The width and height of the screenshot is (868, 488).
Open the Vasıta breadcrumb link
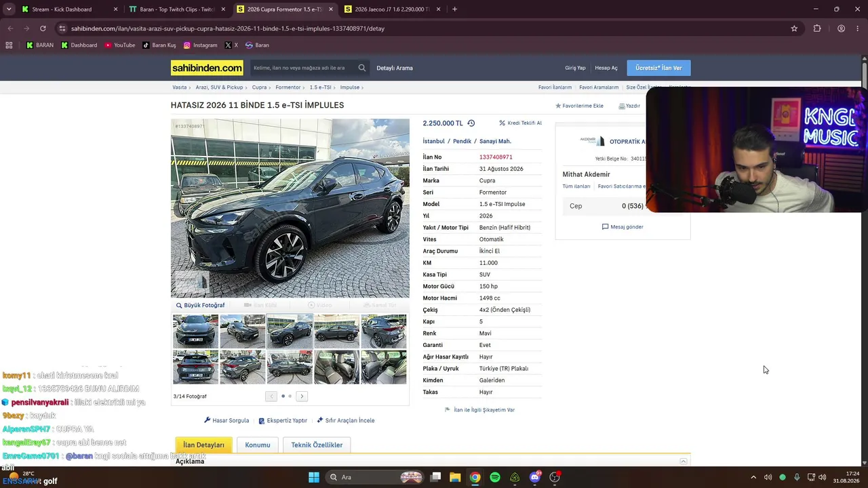click(180, 87)
